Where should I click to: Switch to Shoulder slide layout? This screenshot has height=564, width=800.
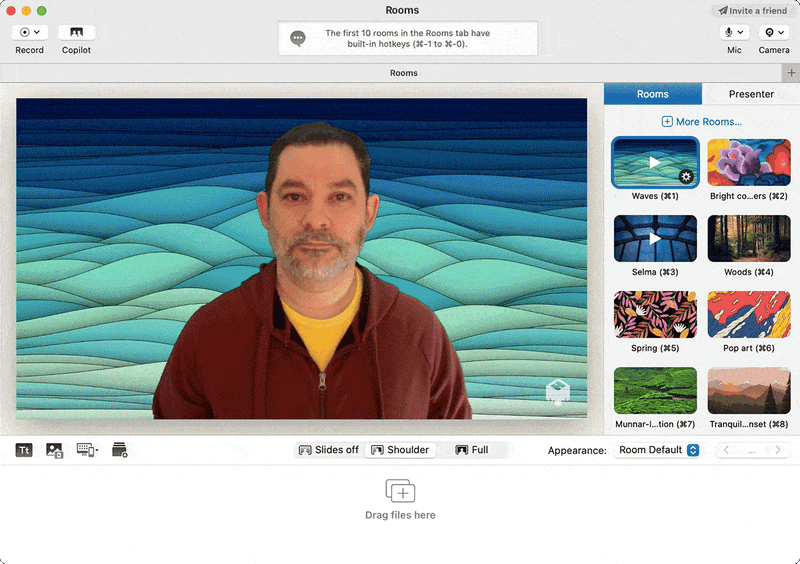coord(400,450)
